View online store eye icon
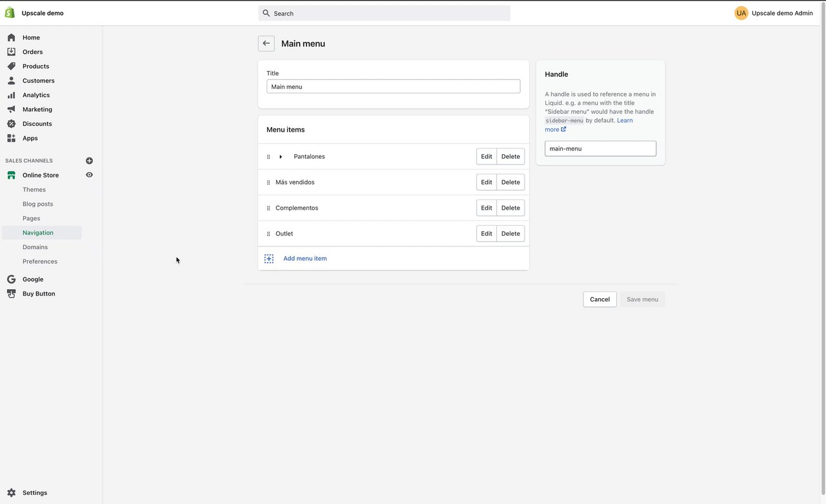The height and width of the screenshot is (504, 826). click(89, 175)
